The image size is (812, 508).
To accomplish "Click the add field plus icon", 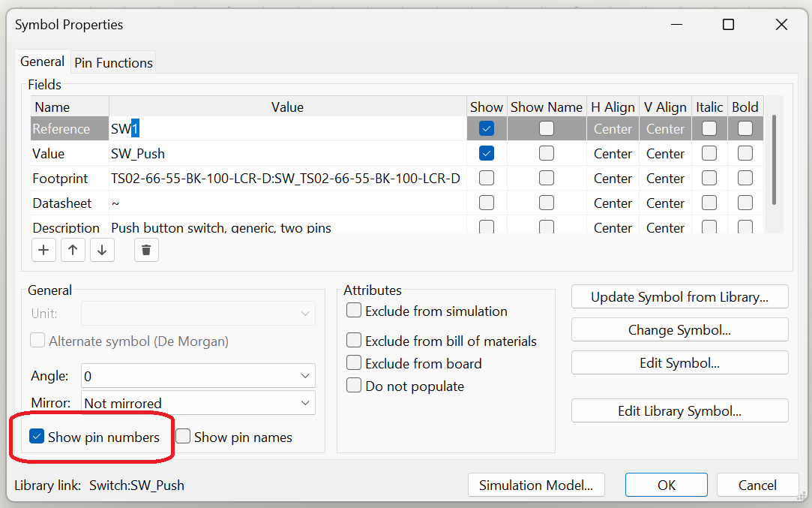I will (43, 250).
